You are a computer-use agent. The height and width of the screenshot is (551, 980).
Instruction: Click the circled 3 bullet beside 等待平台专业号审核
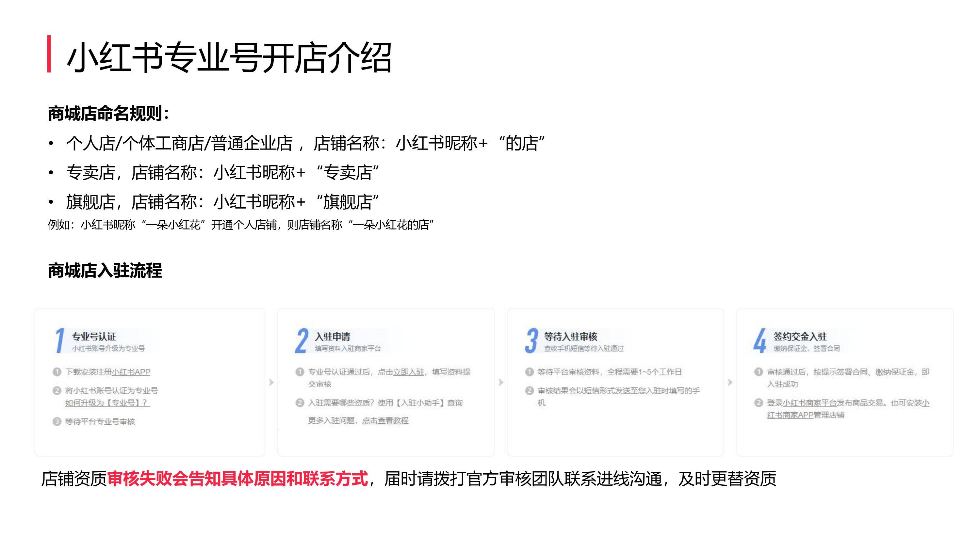57,421
